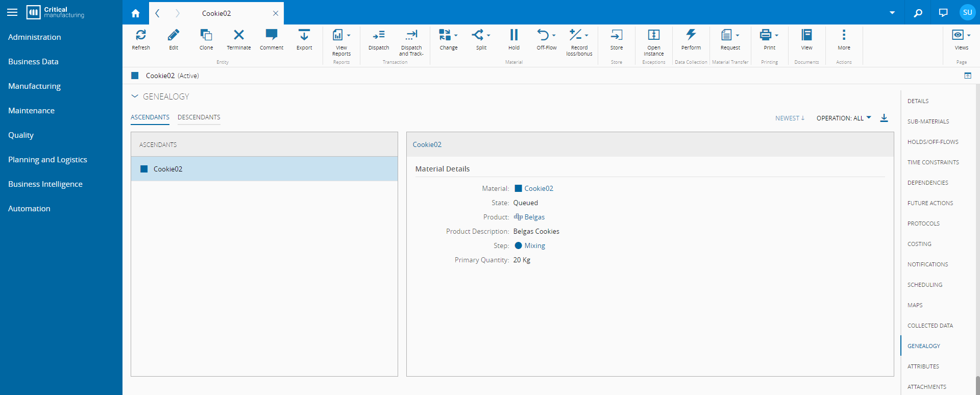Switch to the Descendants tab
The width and height of the screenshot is (980, 395).
[199, 117]
